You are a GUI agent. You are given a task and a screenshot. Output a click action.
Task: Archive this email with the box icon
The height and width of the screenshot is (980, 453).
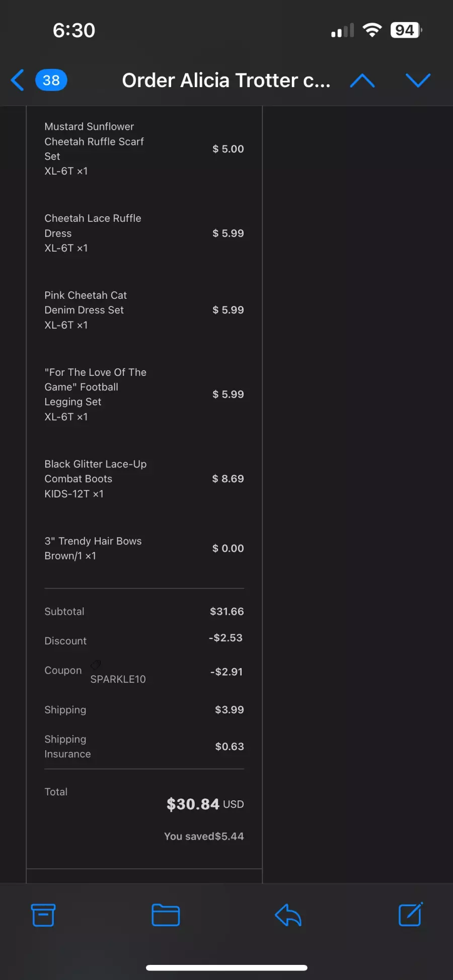pyautogui.click(x=43, y=915)
